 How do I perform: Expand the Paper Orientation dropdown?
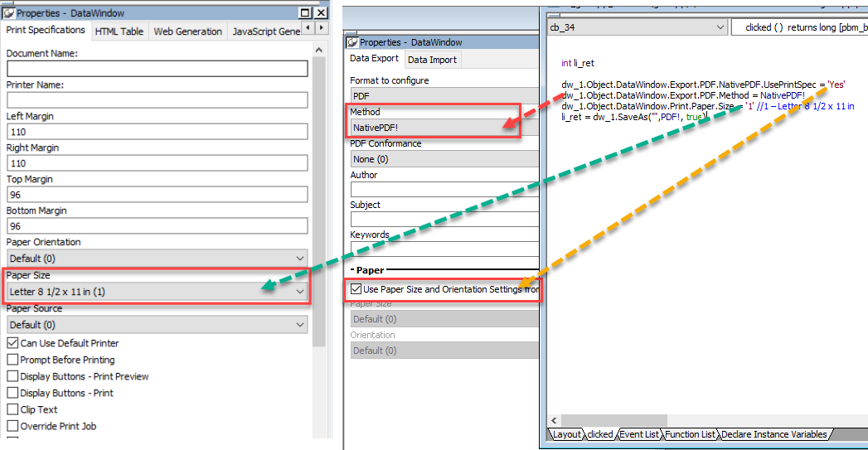pyautogui.click(x=299, y=259)
